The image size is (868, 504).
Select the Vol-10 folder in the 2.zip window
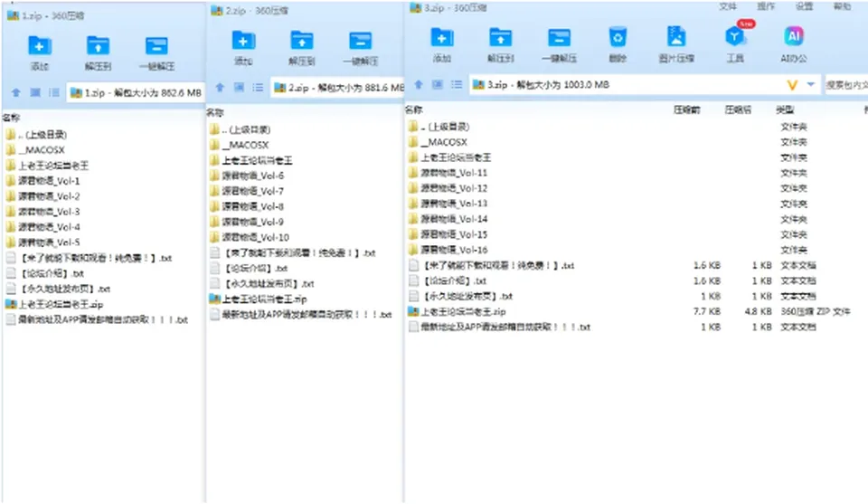point(250,238)
